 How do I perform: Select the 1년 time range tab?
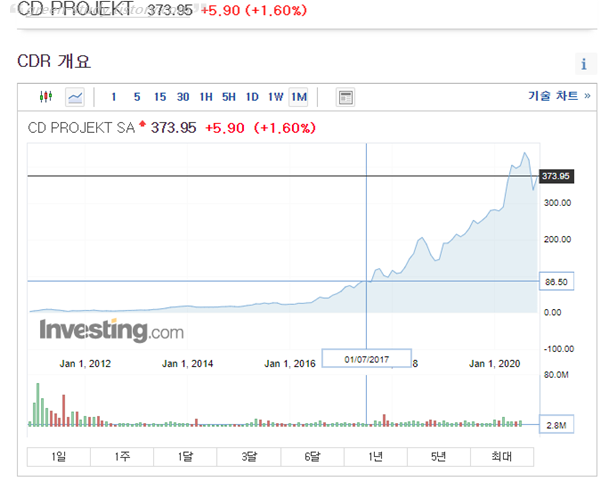click(376, 457)
